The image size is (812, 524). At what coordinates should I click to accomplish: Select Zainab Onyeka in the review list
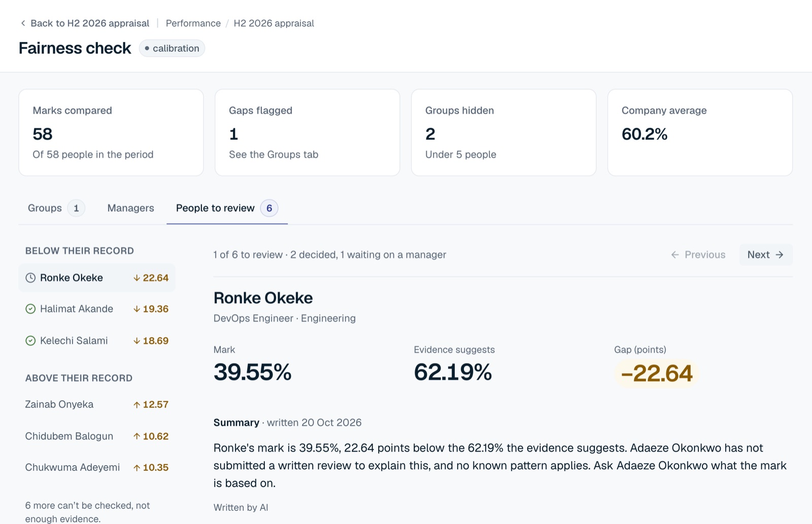click(97, 405)
